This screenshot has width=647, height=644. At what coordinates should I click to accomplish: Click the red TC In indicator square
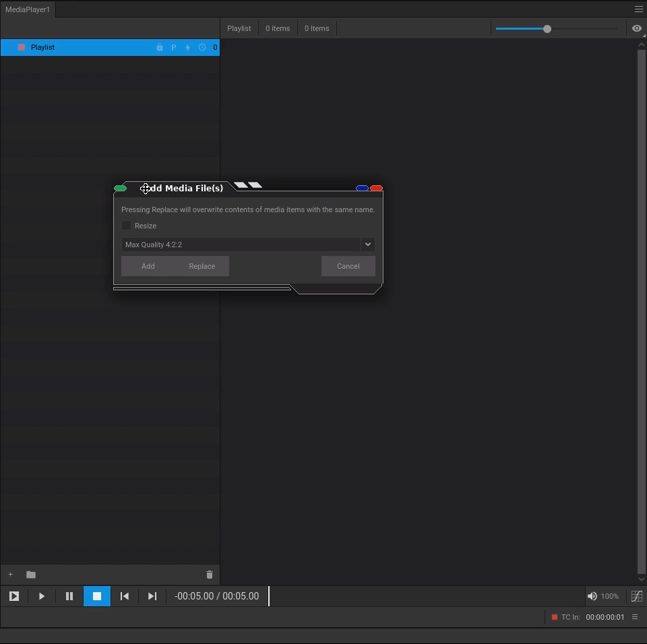555,617
